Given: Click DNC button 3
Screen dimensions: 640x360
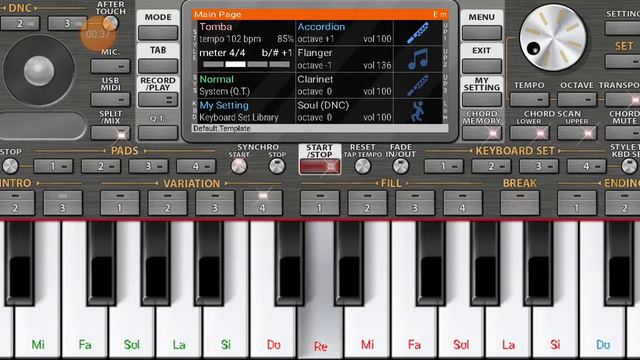Looking at the screenshot, I should tap(67, 24).
